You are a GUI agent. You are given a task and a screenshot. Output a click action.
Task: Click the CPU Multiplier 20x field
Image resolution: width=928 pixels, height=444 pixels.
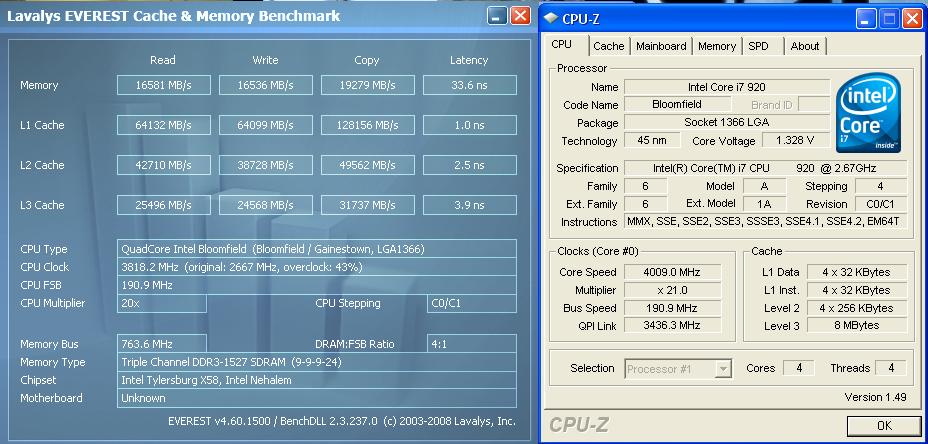tap(162, 303)
